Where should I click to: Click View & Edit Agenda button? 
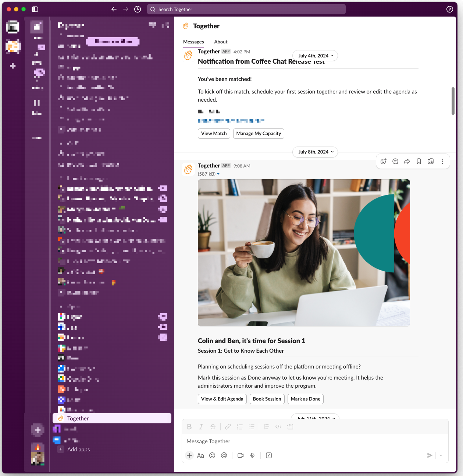(222, 399)
